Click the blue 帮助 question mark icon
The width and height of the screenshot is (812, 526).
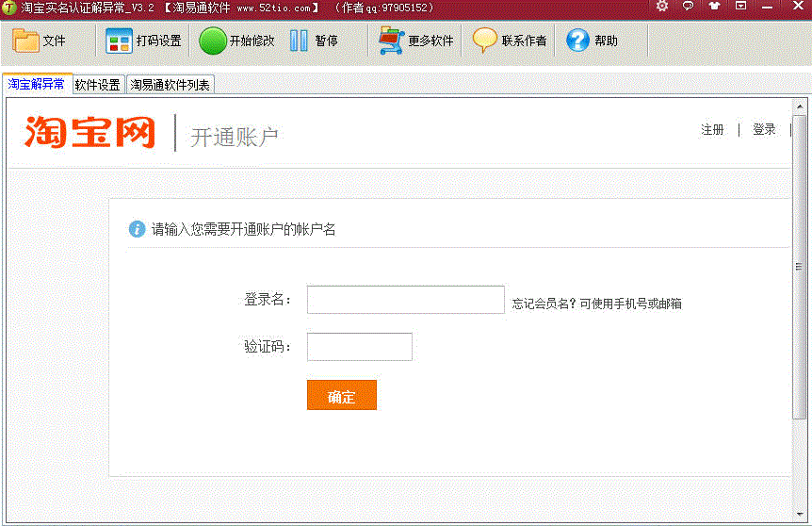click(578, 41)
